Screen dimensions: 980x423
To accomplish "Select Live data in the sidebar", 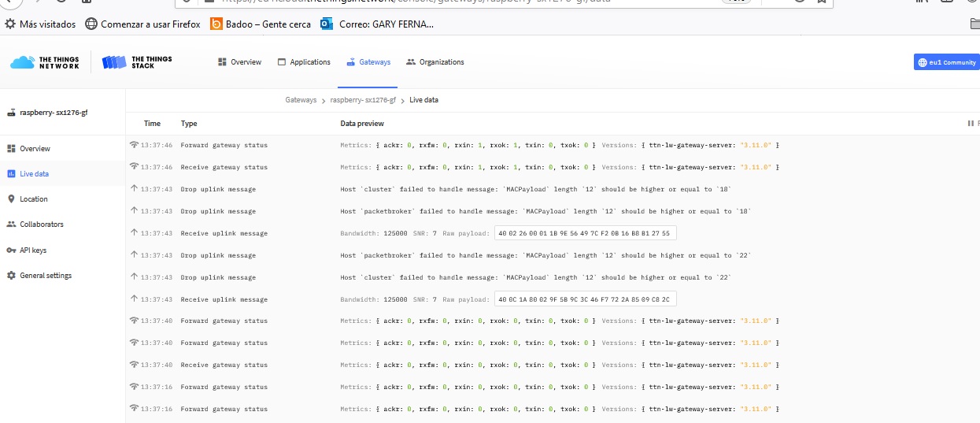I will tap(34, 174).
